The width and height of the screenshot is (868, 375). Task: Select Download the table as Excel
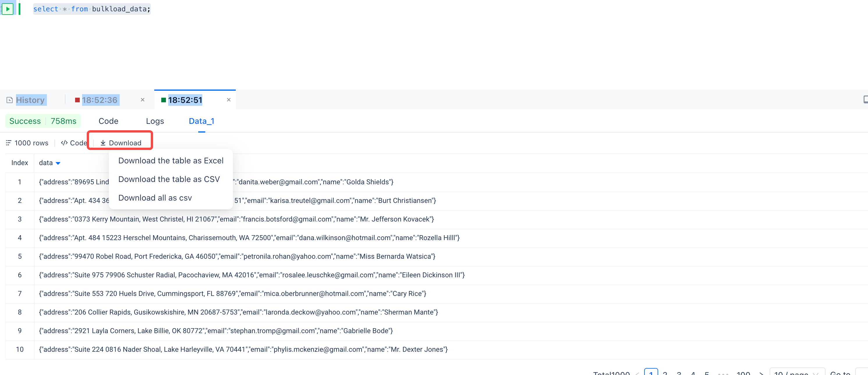click(x=171, y=160)
